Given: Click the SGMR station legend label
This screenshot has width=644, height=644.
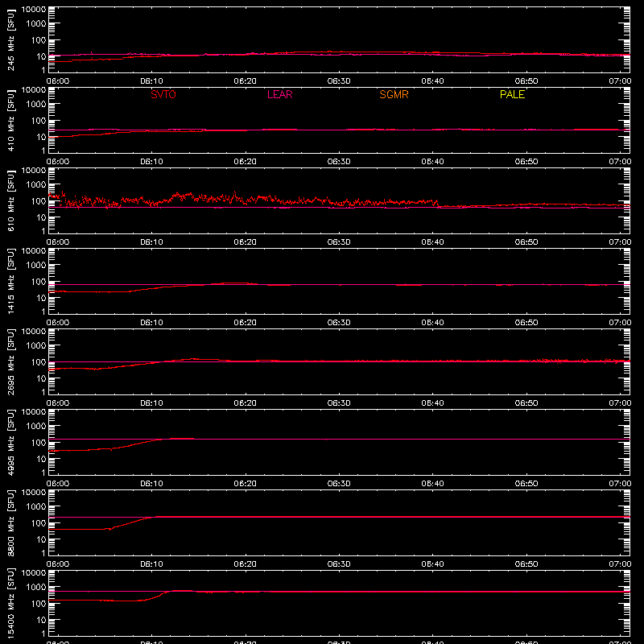Looking at the screenshot, I should tap(394, 94).
